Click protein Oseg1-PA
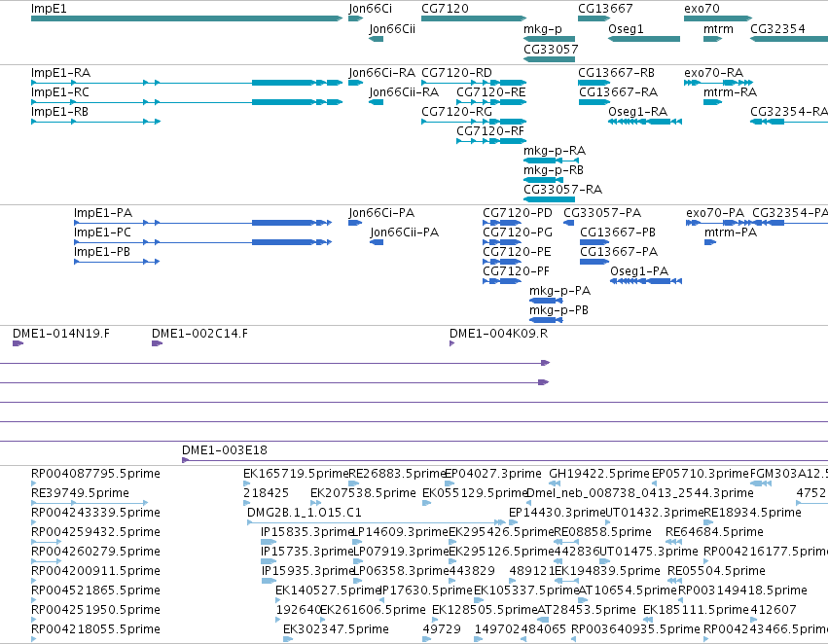Viewport: 828px width, 644px height. coord(646,281)
